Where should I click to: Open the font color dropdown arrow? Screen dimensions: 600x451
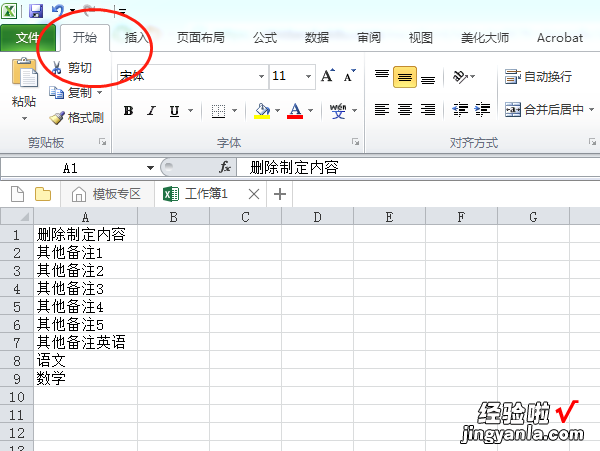coord(311,111)
